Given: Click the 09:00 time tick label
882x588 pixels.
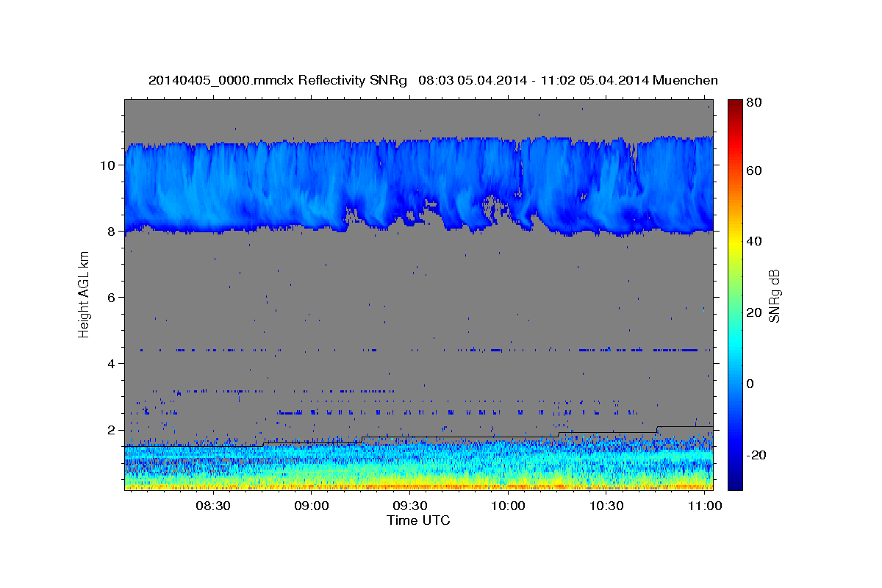Looking at the screenshot, I should tap(312, 506).
